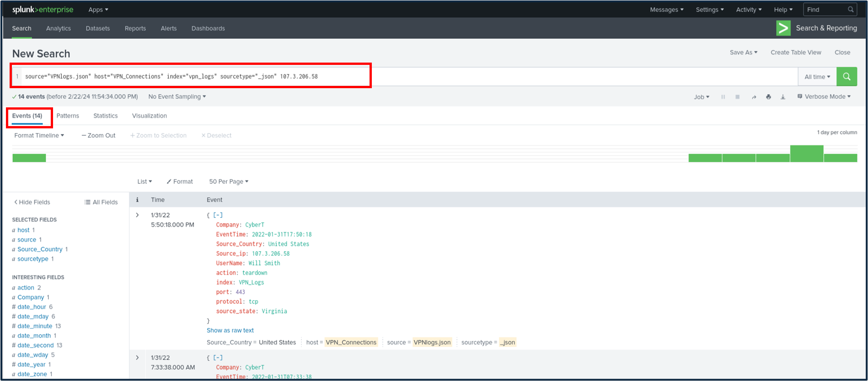Stop the search job
868x381 pixels.
point(738,97)
